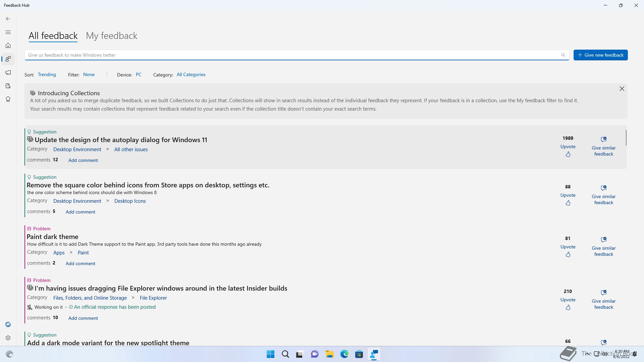The image size is (644, 362).
Task: Click 'An official response has been posted'
Action: (115, 307)
